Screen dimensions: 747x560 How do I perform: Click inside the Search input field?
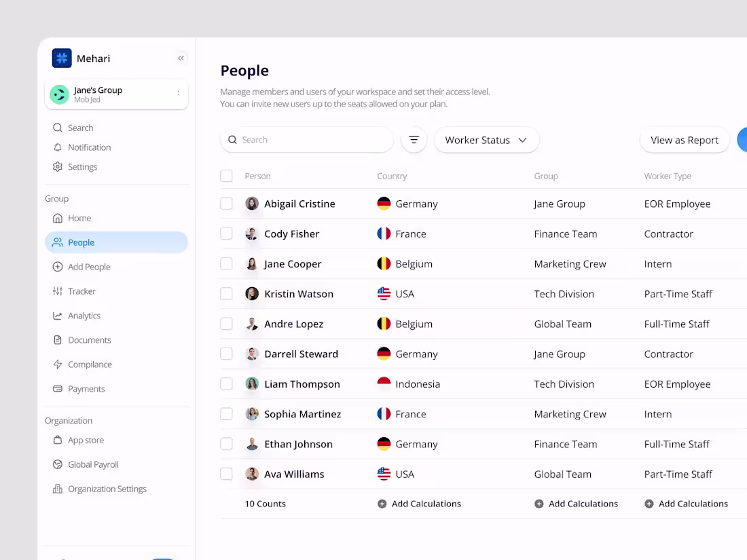point(306,140)
